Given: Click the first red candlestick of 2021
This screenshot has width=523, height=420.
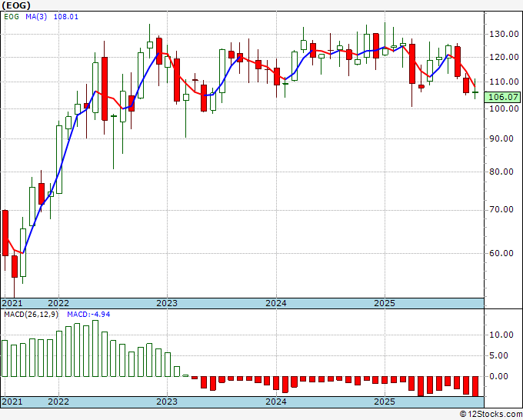Looking at the screenshot, I should (5, 233).
